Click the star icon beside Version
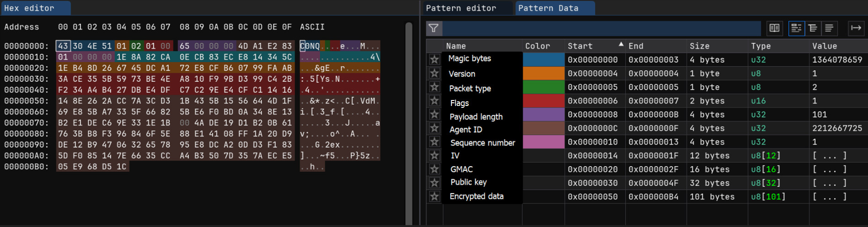The height and width of the screenshot is (227, 868). 434,73
